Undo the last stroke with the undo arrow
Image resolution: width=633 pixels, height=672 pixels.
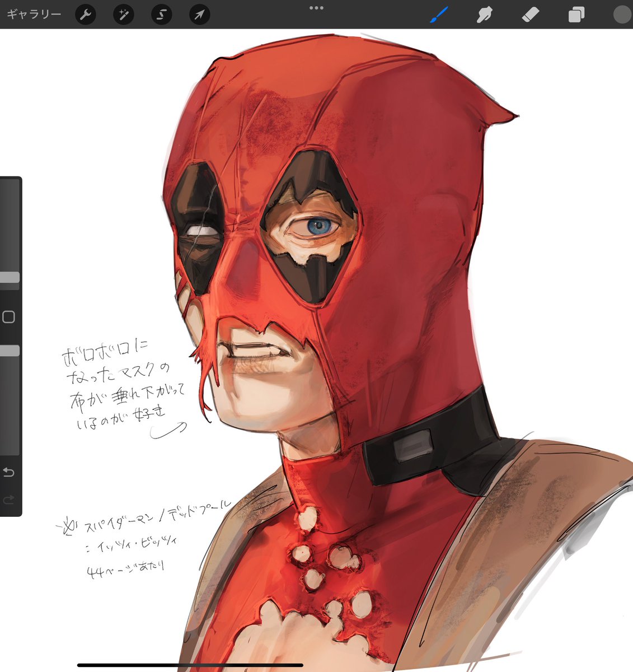click(x=8, y=473)
